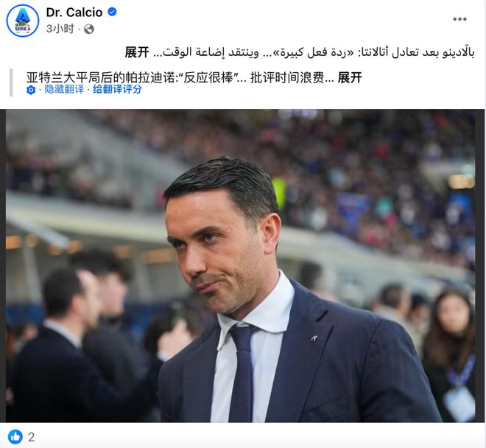Image resolution: width=486 pixels, height=448 pixels.
Task: Open translation settings gear icon
Action: pyautogui.click(x=31, y=90)
